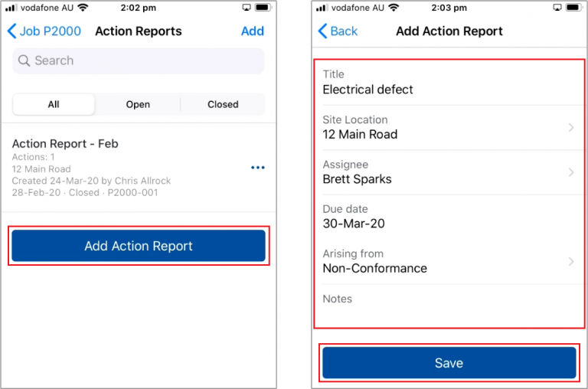The image size is (588, 389).
Task: Switch to the Closed filter tab
Action: (x=223, y=105)
